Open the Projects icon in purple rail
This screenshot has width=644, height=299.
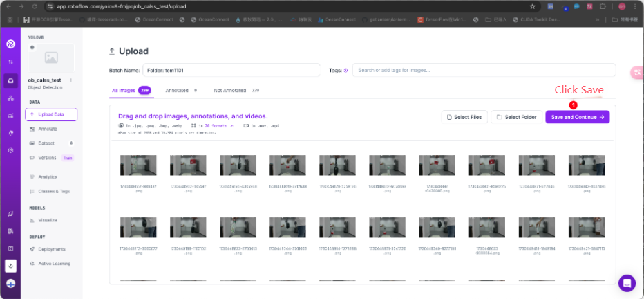[10, 80]
